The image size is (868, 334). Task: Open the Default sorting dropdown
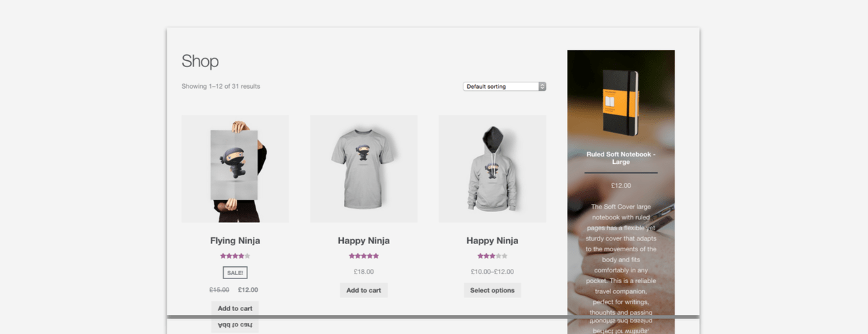coord(505,87)
